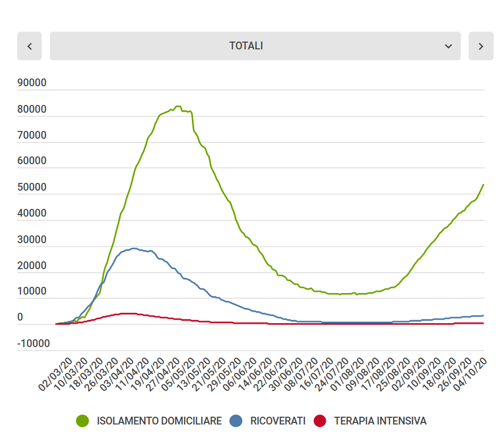504x438 pixels.
Task: Click the next chart right-arrow button
Action: pos(481,46)
